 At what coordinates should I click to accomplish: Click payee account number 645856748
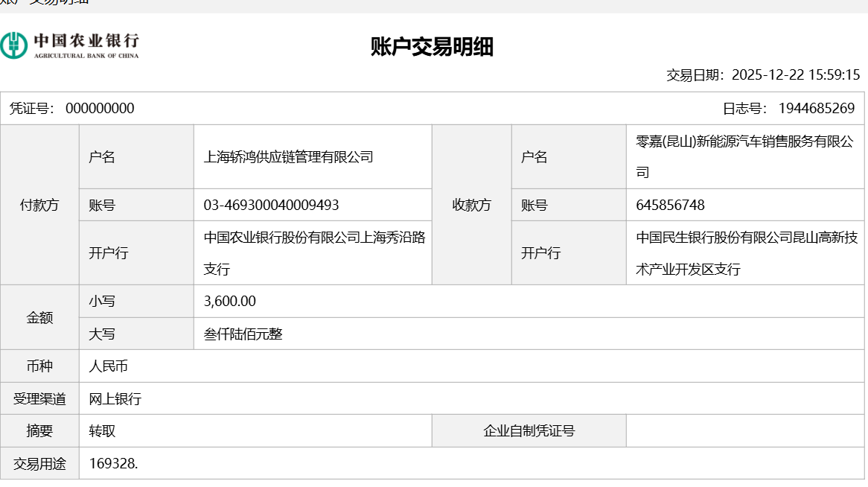[671, 205]
